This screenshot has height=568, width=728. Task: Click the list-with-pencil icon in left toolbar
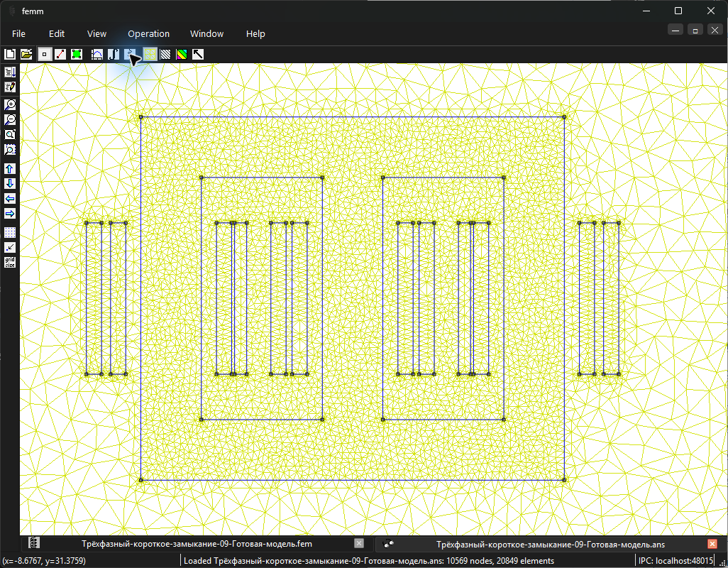point(10,87)
